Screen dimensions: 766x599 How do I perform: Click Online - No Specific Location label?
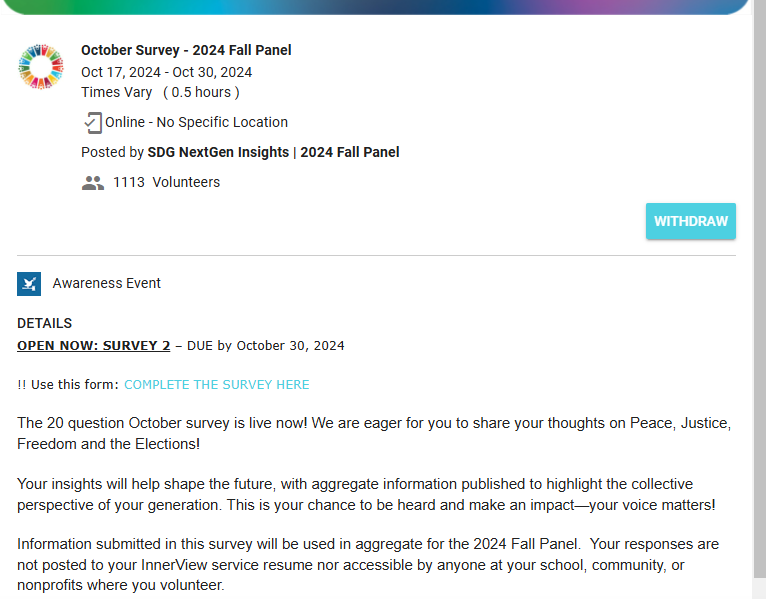tap(196, 122)
